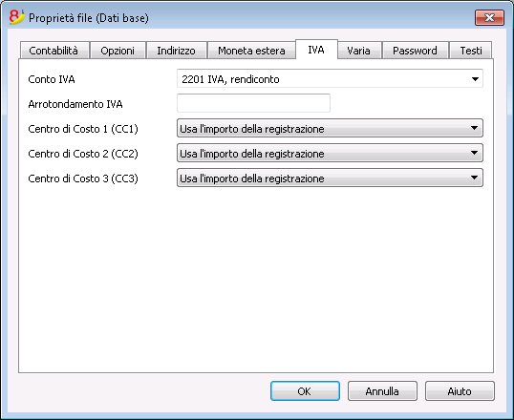Open the Varia tab
The height and width of the screenshot is (420, 514).
point(359,51)
